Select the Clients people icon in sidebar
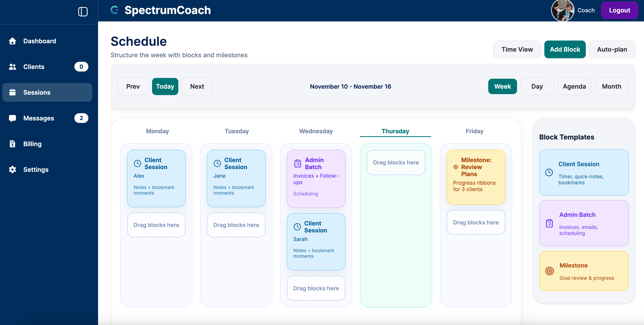 tap(13, 67)
